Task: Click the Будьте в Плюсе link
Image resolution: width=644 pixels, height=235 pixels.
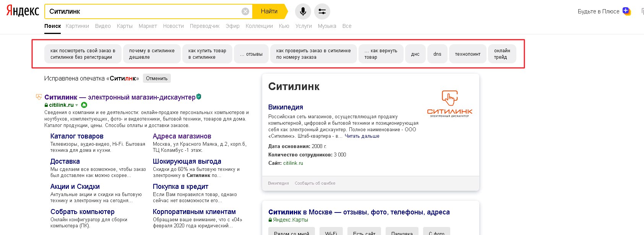Action: coord(599,11)
